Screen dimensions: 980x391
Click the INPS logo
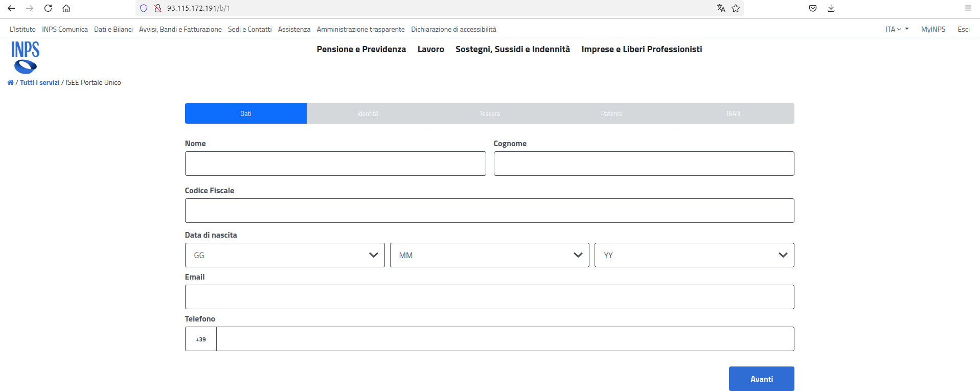25,57
